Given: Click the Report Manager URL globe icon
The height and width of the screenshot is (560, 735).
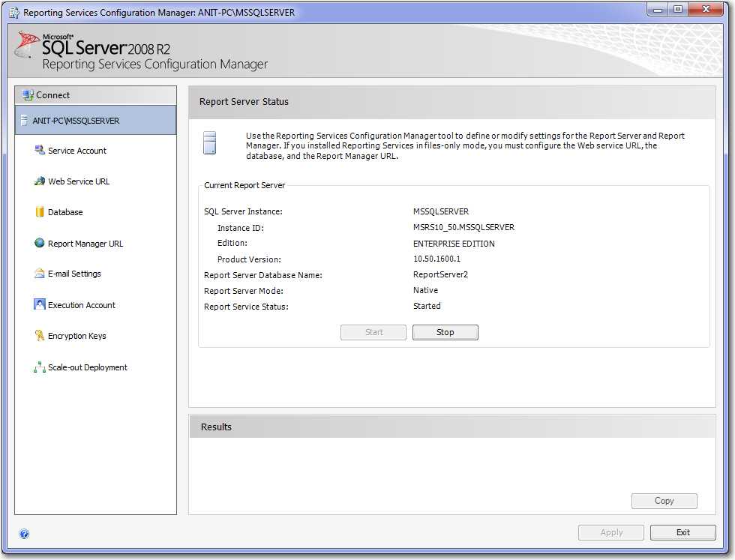Looking at the screenshot, I should click(x=40, y=244).
